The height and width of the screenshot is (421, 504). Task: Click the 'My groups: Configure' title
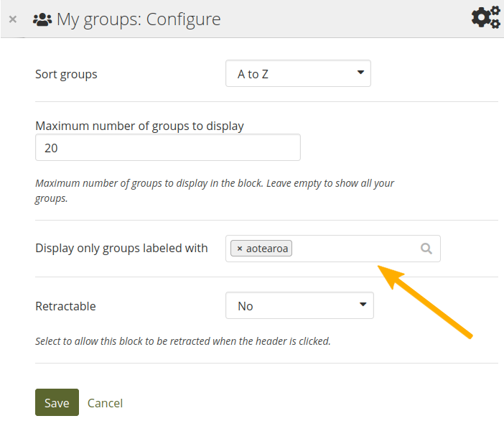click(139, 19)
